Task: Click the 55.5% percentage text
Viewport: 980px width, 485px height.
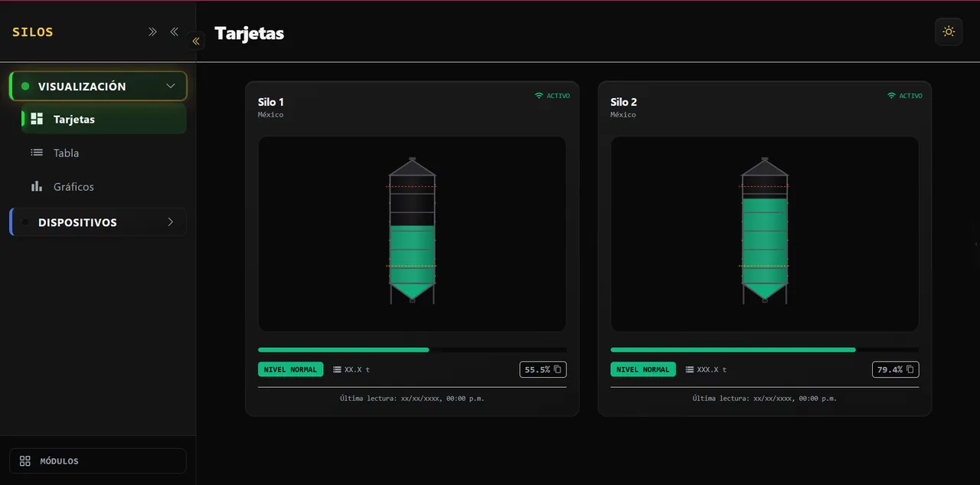Action: pyautogui.click(x=536, y=369)
